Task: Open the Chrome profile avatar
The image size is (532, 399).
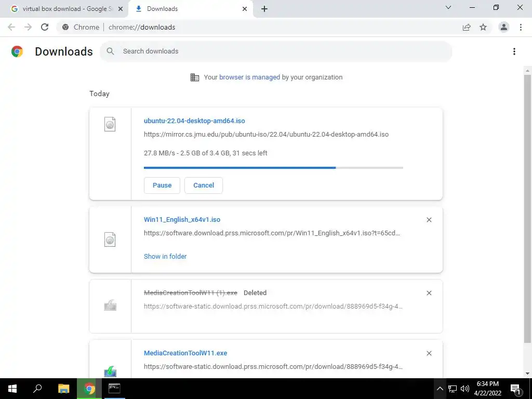Action: tap(504, 27)
